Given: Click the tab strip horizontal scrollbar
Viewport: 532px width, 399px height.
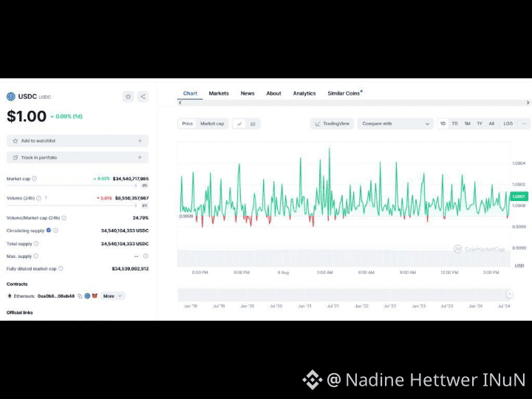Looking at the screenshot, I should (x=353, y=103).
